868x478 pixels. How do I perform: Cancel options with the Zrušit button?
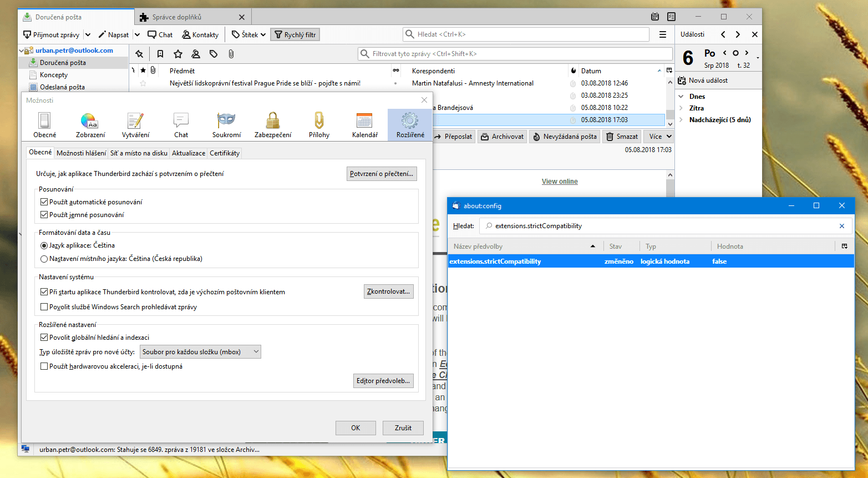pyautogui.click(x=403, y=428)
